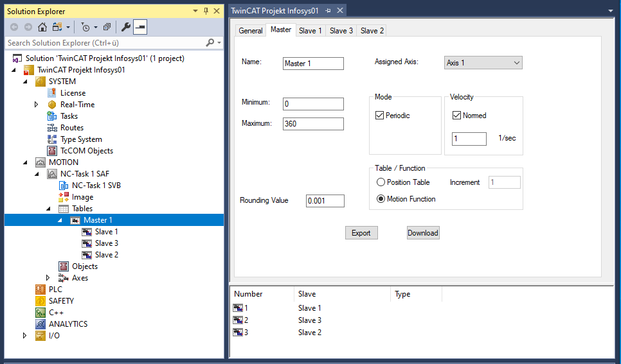The image size is (621, 364).
Task: Click the I/O node icon
Action: click(40, 336)
